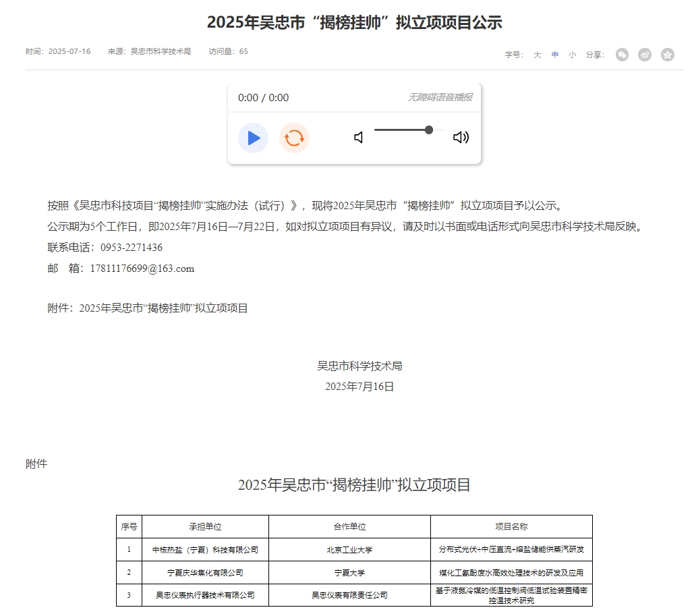The height and width of the screenshot is (616, 692).
Task: Click the 北京工业大学 table cell
Action: (x=349, y=550)
